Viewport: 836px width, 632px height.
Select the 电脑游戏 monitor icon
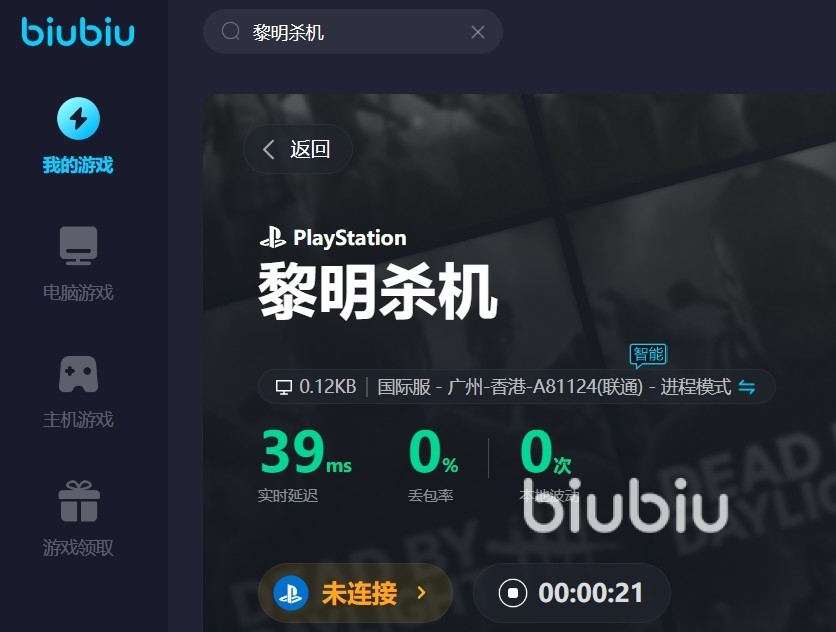[x=78, y=246]
